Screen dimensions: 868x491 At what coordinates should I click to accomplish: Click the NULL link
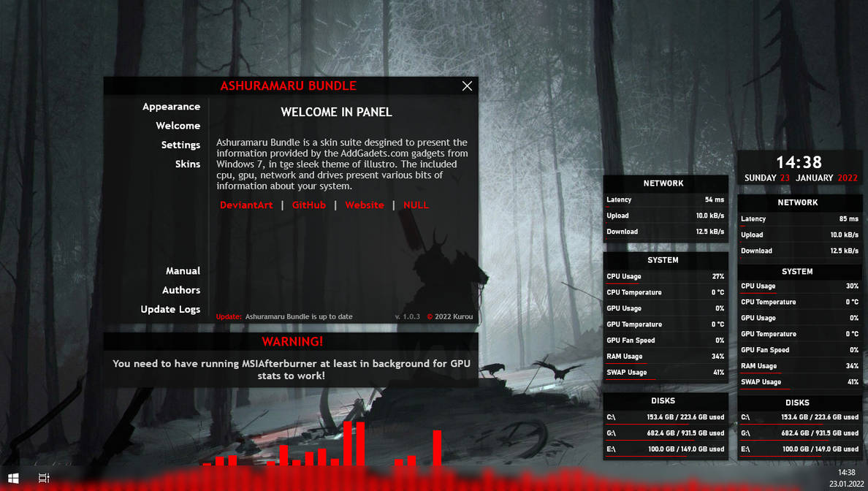(x=416, y=205)
